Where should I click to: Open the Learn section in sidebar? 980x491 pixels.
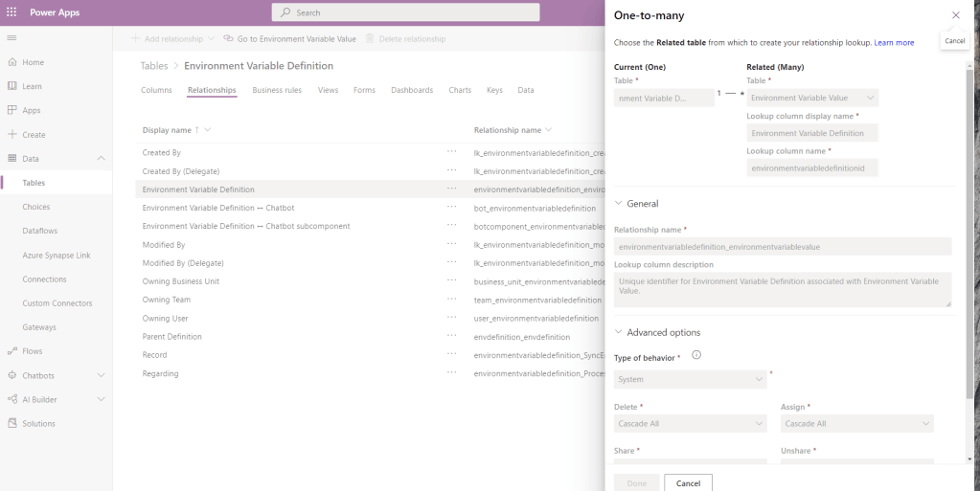tap(32, 86)
